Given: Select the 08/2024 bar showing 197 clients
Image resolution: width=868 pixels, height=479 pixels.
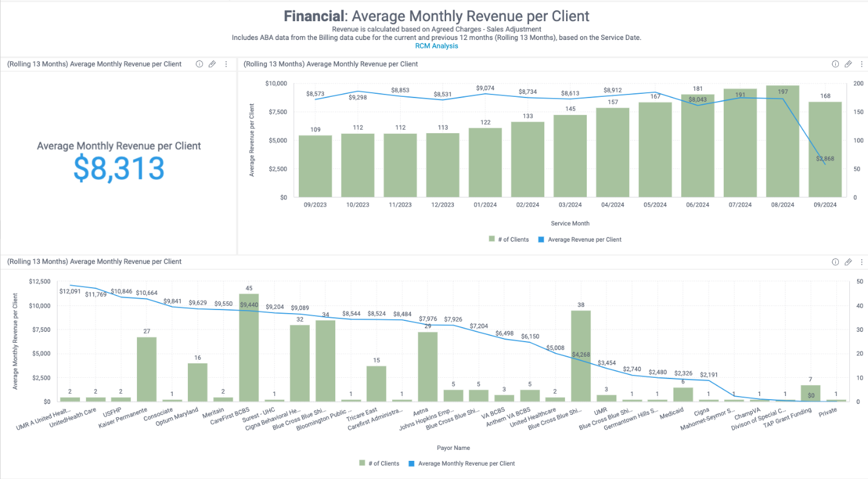Looking at the screenshot, I should (x=783, y=141).
